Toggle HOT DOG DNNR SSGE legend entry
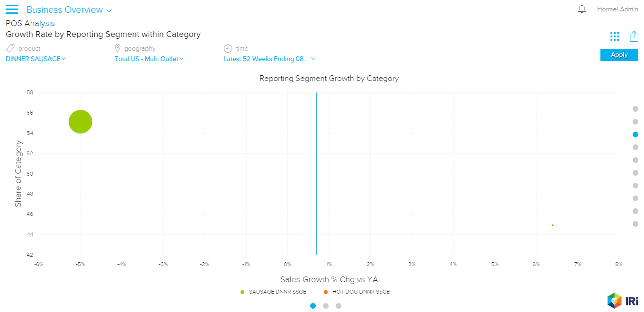 tap(357, 292)
